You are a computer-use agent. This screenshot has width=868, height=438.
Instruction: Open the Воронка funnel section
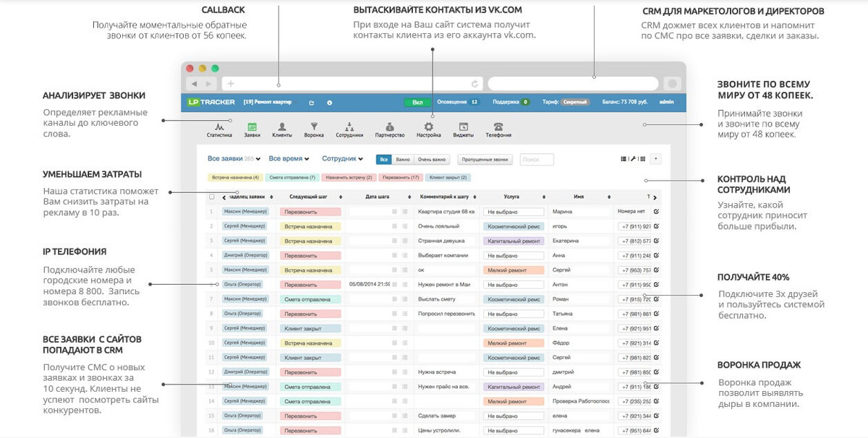pyautogui.click(x=314, y=130)
